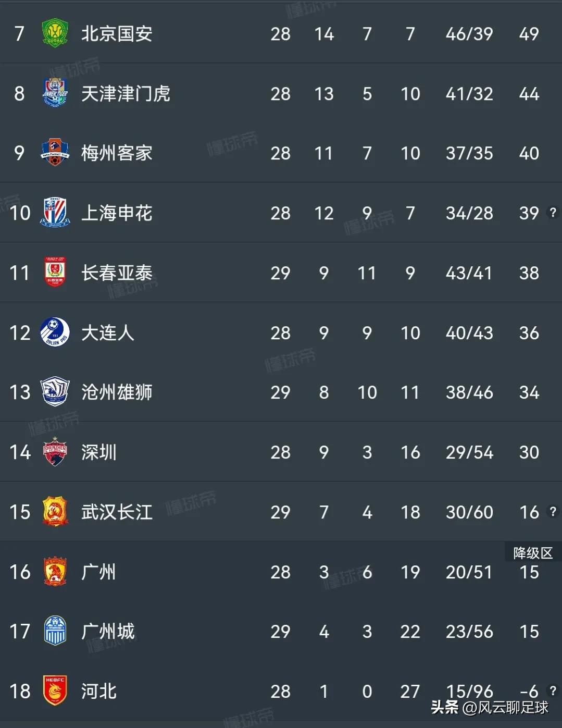This screenshot has width=562, height=728.
Task: Open the help icon beside Hebei's -6 points
Action: pos(553,690)
